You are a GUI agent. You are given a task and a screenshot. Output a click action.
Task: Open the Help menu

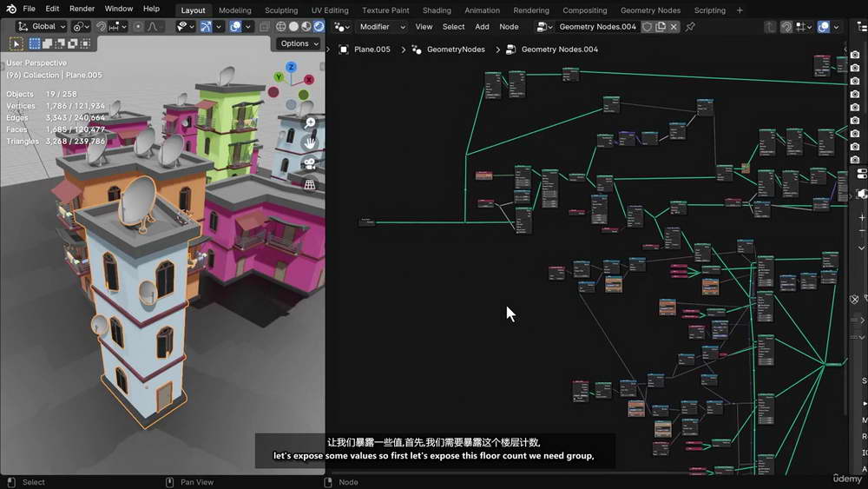[x=151, y=9]
